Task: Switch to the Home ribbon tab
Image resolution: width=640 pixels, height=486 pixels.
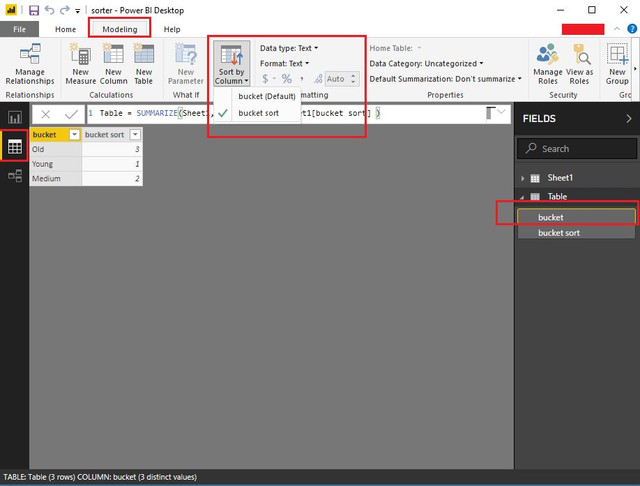Action: [x=65, y=29]
